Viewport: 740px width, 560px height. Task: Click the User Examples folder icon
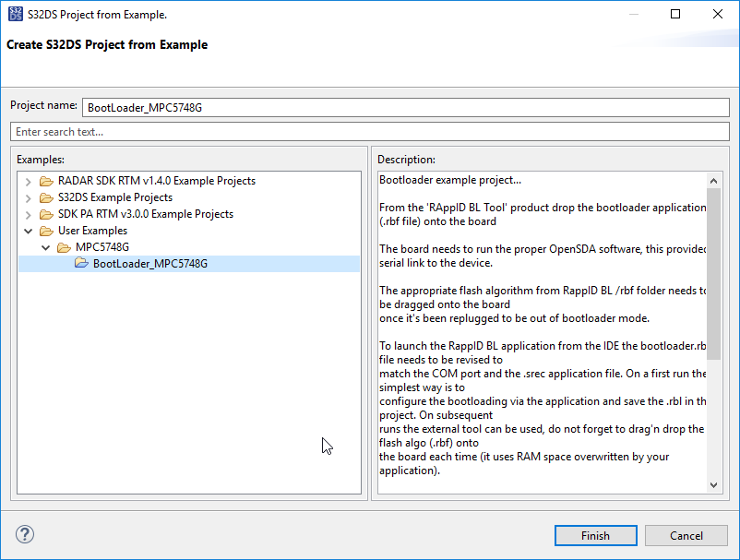[46, 231]
